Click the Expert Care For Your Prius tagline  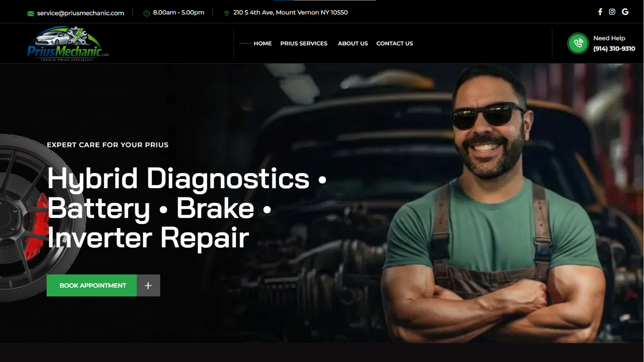click(x=107, y=145)
